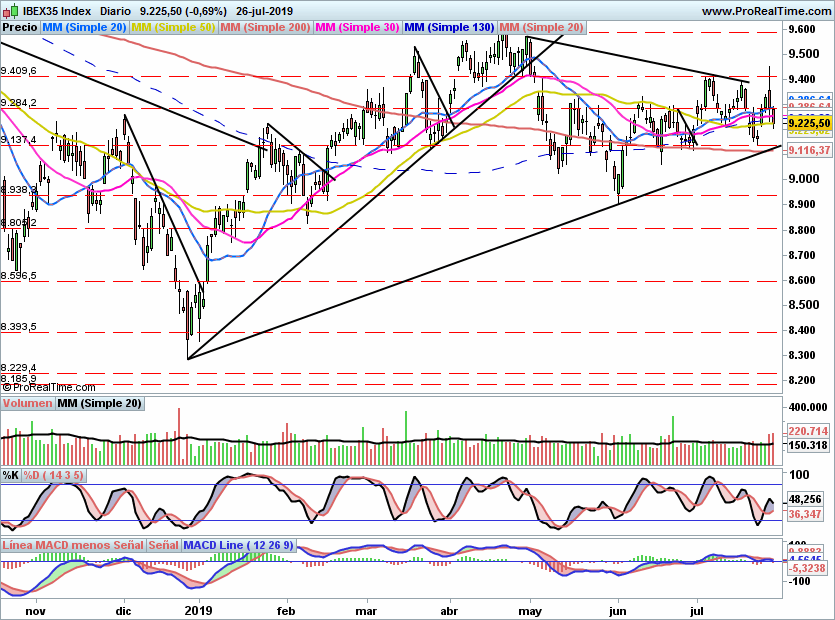Click the 2019 label on time axis
Viewport: 835px width, 620px height.
pyautogui.click(x=199, y=610)
